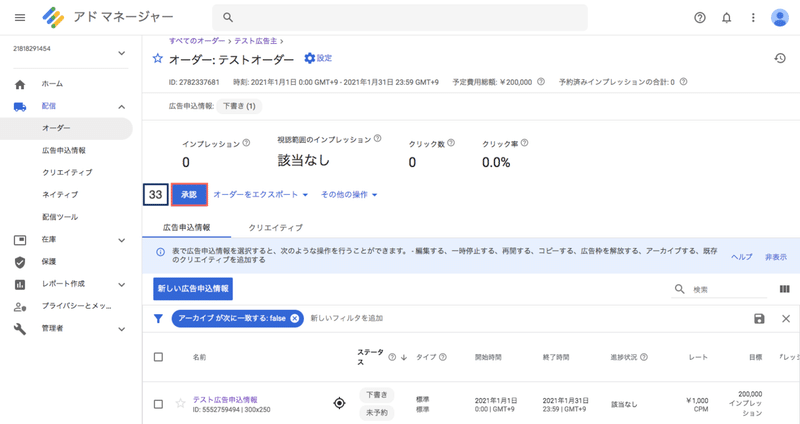Show help for 進捗状況 column
Viewport: 800px width, 424px height.
pos(644,357)
